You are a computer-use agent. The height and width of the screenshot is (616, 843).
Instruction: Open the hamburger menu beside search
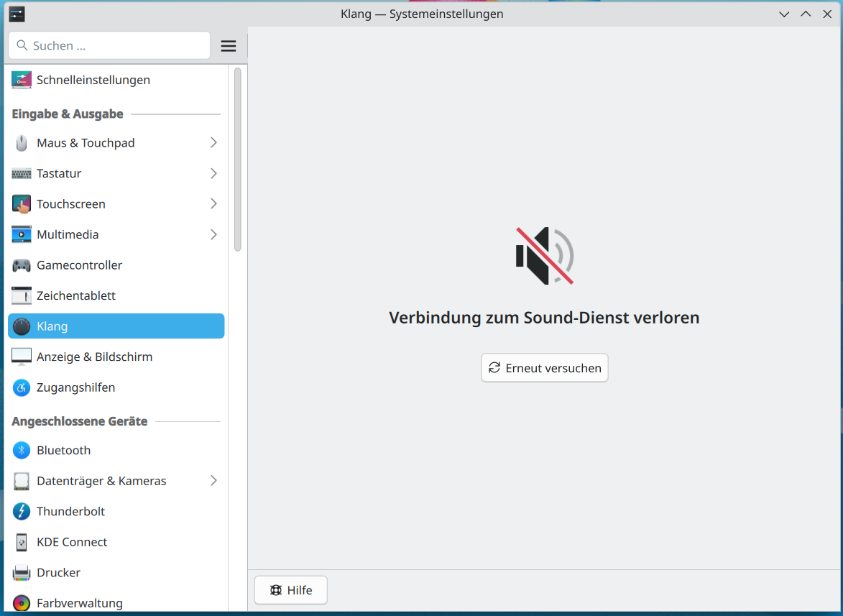[229, 46]
